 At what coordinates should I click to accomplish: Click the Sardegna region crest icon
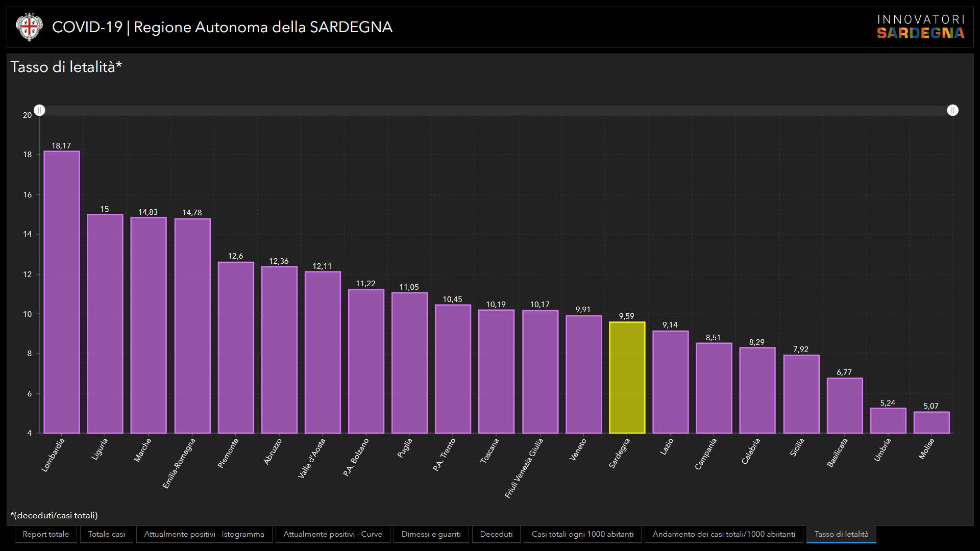pyautogui.click(x=29, y=27)
